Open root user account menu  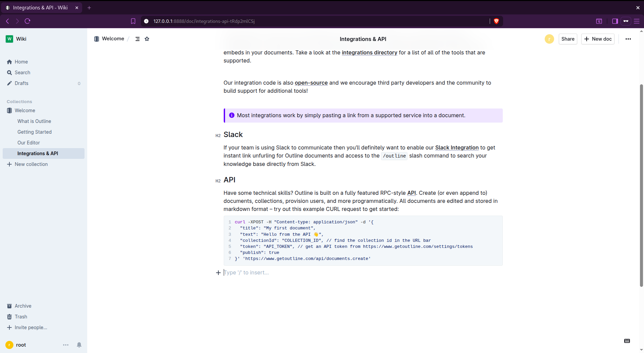click(21, 345)
